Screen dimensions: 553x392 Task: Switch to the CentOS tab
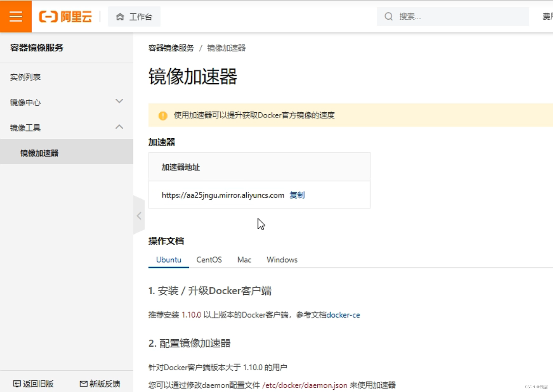(209, 260)
